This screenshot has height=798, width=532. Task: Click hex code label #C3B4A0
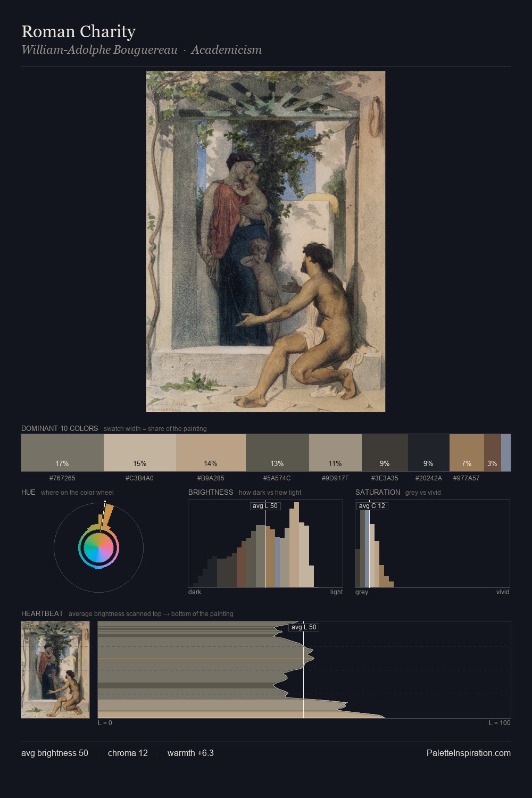click(x=140, y=478)
